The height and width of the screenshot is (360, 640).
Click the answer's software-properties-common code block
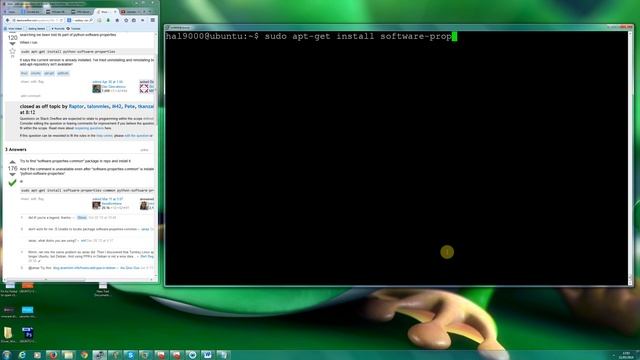click(87, 190)
